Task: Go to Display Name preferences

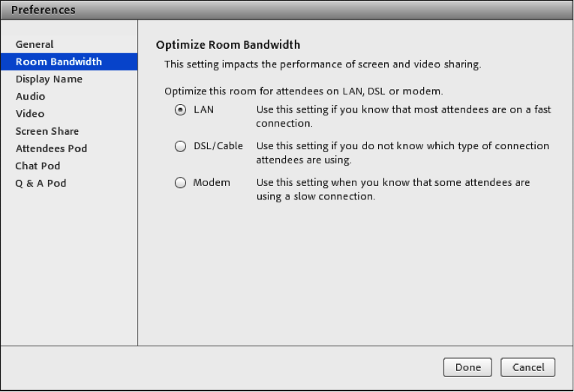Action: [x=49, y=79]
